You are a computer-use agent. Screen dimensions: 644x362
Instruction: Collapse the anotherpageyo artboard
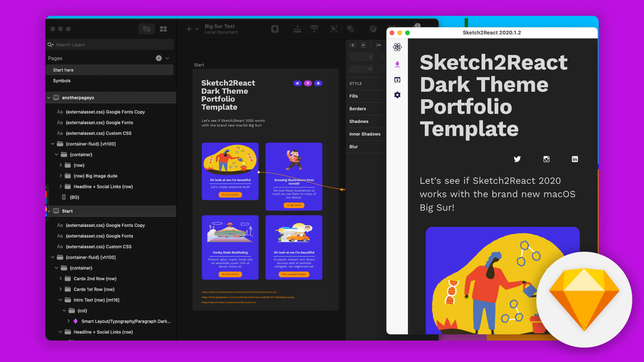pos(49,98)
